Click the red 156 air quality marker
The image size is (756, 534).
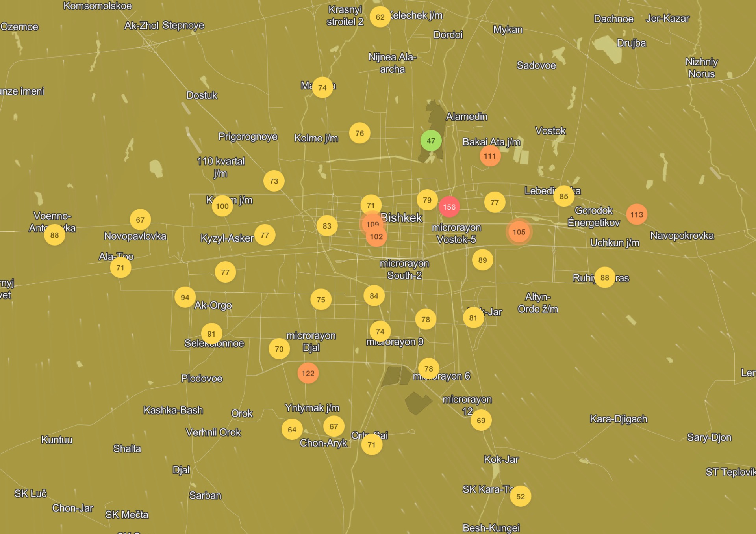(x=449, y=207)
